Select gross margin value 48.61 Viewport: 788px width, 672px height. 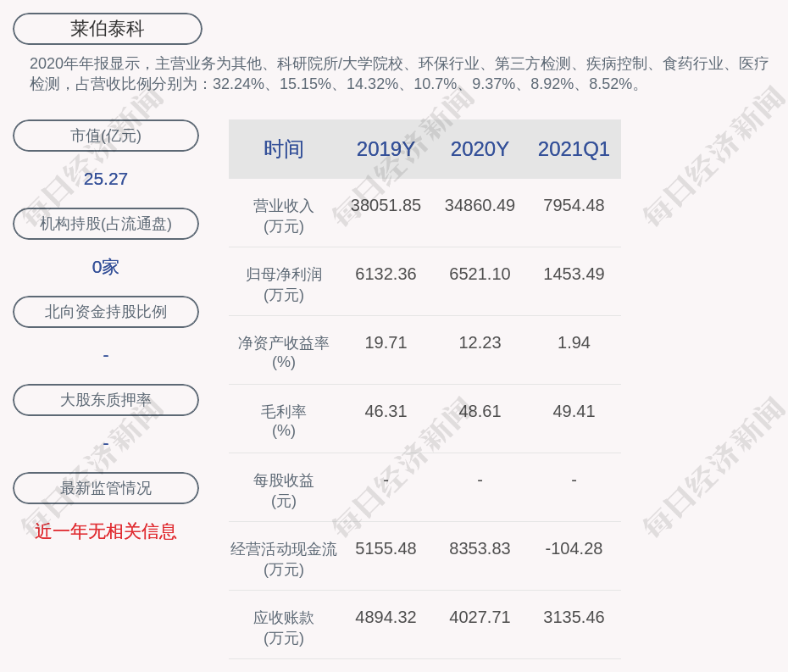point(480,411)
